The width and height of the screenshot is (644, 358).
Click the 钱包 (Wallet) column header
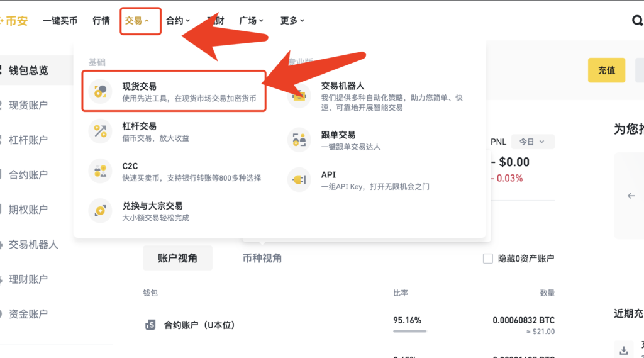pos(150,293)
